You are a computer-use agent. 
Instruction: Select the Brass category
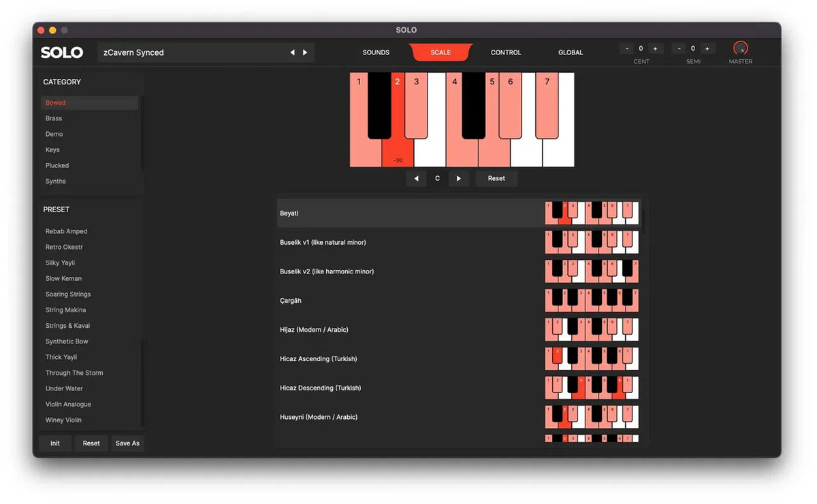pyautogui.click(x=54, y=118)
